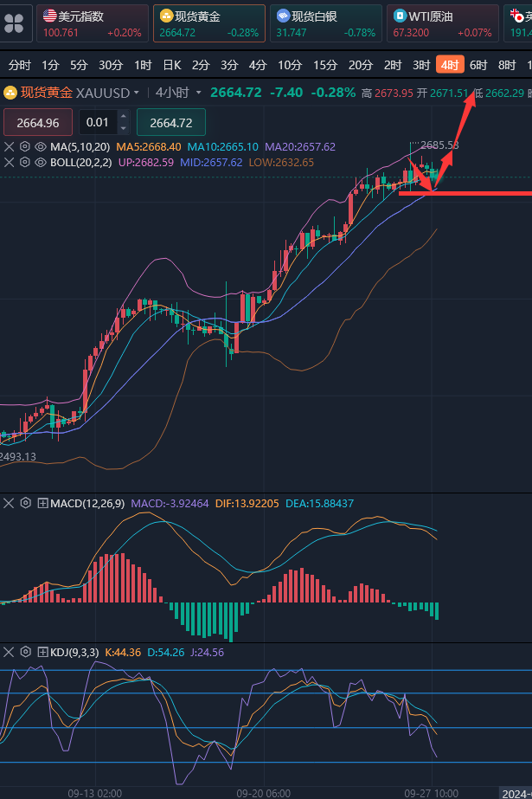
Task: Switch to the 2时 timeframe tab
Action: [x=393, y=65]
